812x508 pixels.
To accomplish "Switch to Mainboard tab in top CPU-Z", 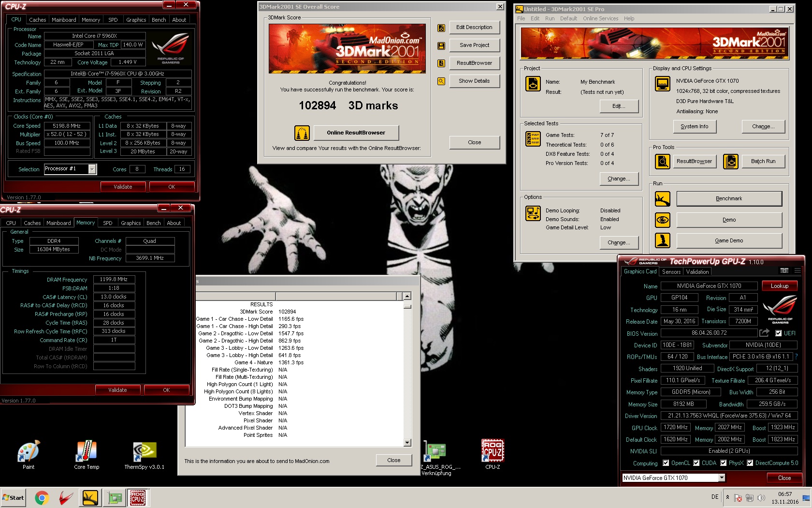I will 64,20.
